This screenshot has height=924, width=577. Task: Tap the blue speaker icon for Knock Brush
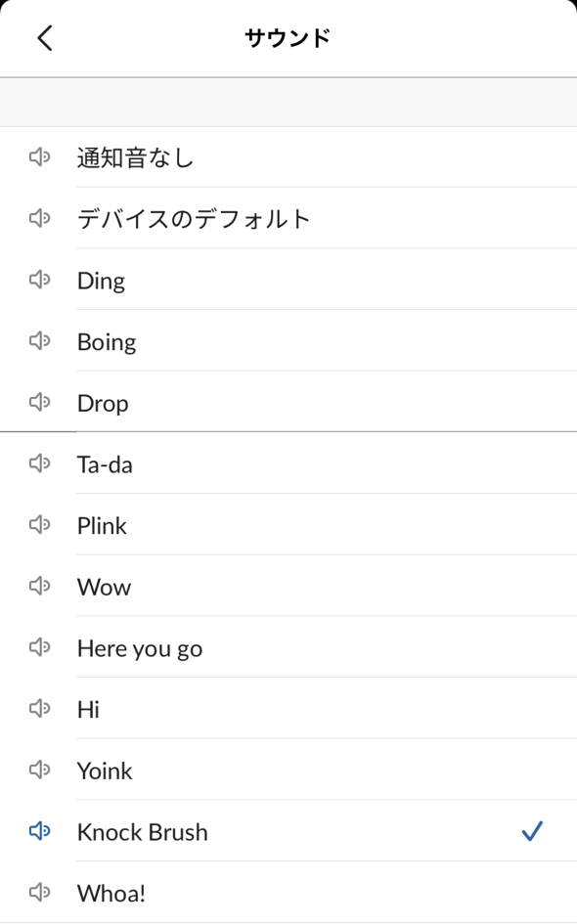39,831
